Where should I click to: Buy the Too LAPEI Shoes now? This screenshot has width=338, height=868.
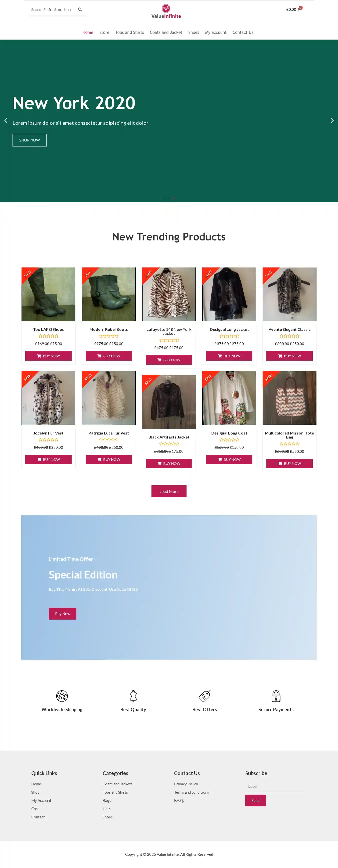point(48,356)
